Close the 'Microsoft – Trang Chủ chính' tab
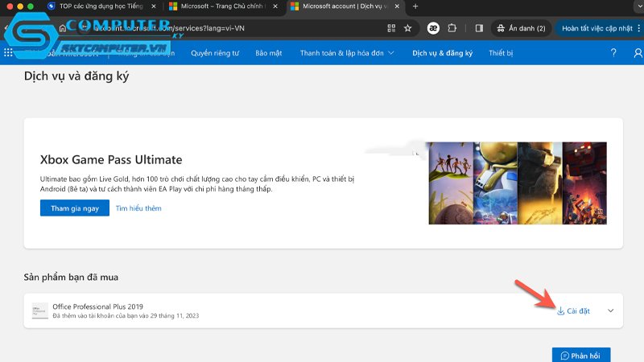644x362 pixels. pyautogui.click(x=275, y=6)
